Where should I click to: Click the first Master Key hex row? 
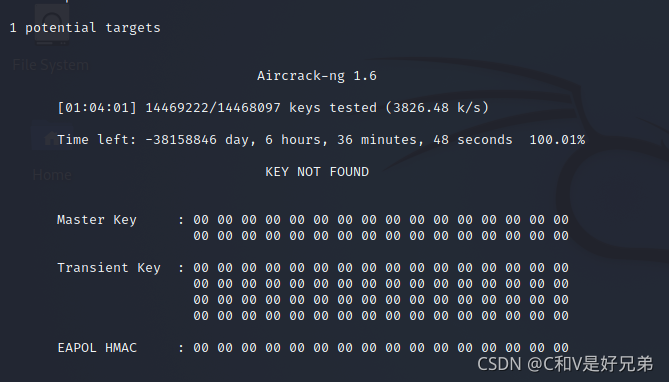381,220
